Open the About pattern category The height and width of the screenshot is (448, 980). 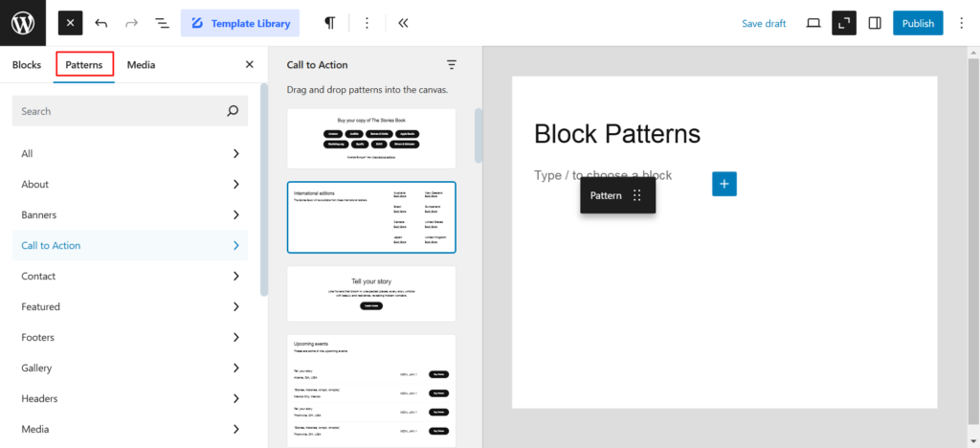coord(130,185)
